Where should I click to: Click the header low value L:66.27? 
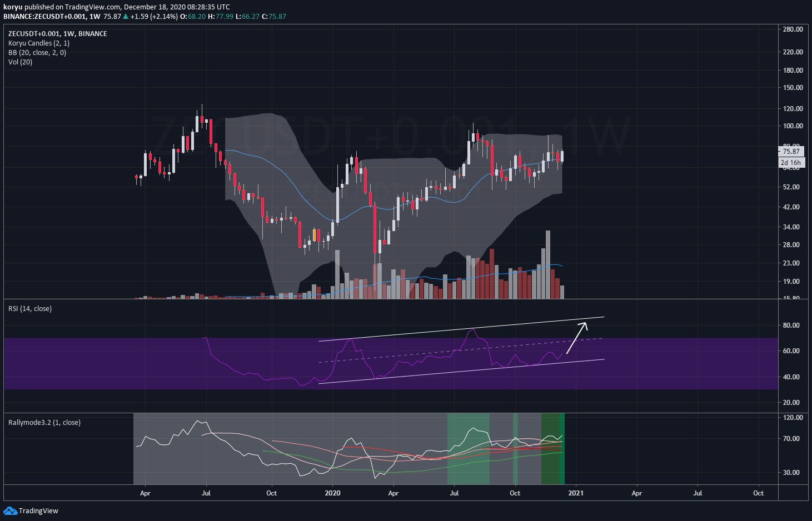[247, 16]
